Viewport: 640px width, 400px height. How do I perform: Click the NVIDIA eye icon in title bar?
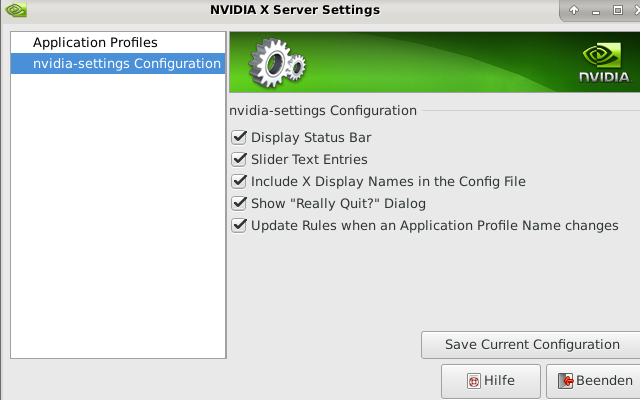[16, 10]
